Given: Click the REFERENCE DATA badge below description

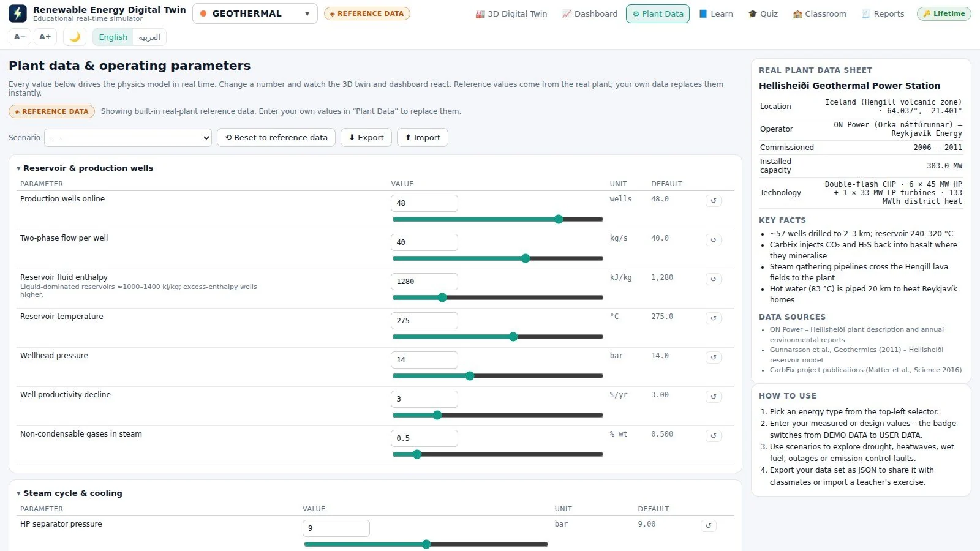Looking at the screenshot, I should click(x=51, y=111).
